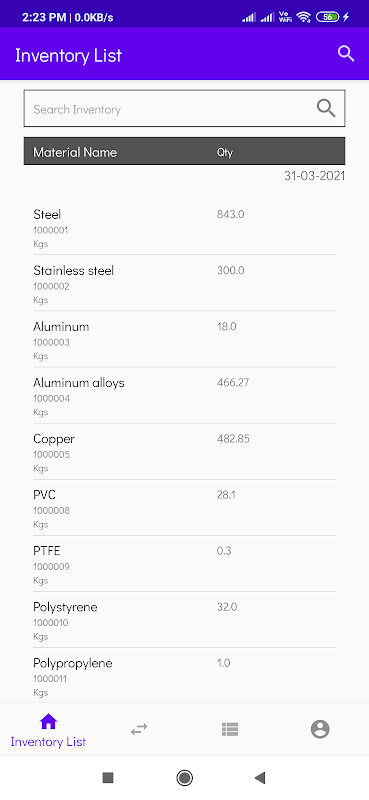The width and height of the screenshot is (369, 800).
Task: Open the user profile tab icon
Action: tap(320, 729)
